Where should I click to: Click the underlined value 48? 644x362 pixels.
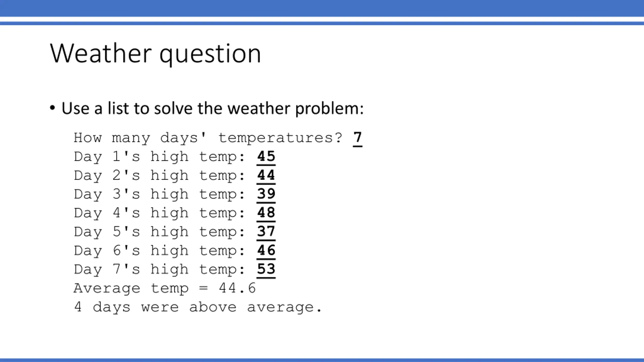pos(266,213)
